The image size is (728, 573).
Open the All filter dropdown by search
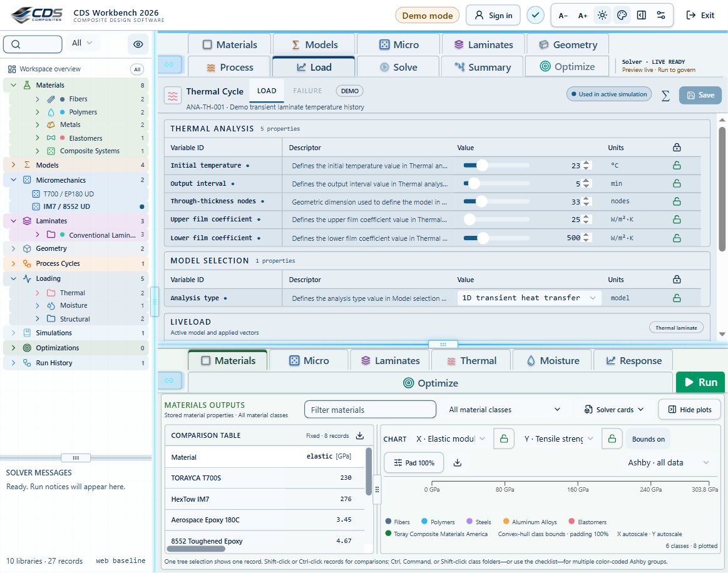click(x=82, y=43)
